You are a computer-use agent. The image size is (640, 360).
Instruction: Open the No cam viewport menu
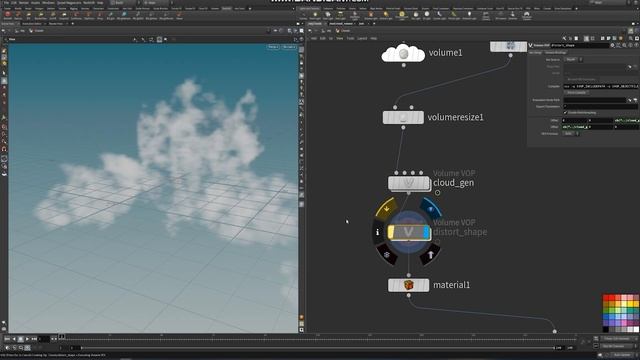tap(289, 47)
